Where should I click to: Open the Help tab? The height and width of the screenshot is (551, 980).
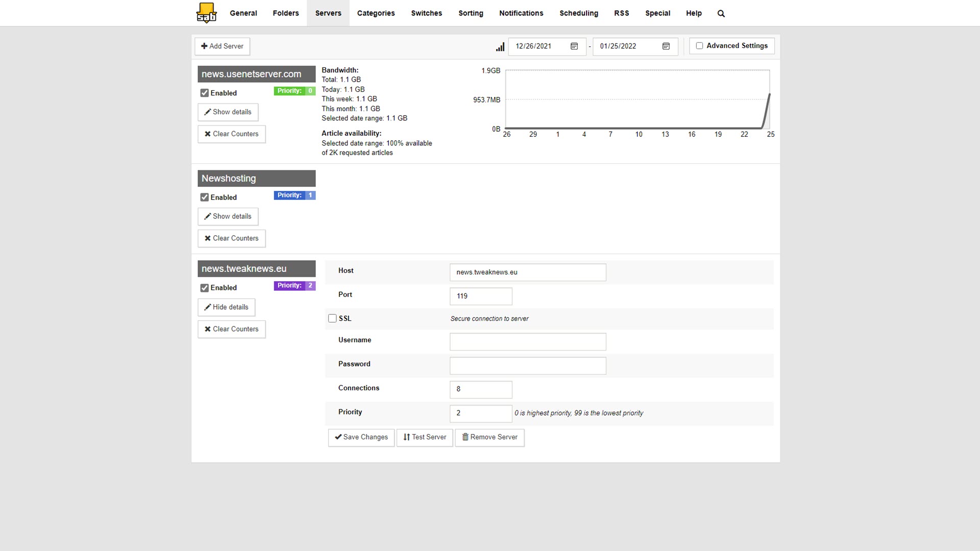click(694, 13)
